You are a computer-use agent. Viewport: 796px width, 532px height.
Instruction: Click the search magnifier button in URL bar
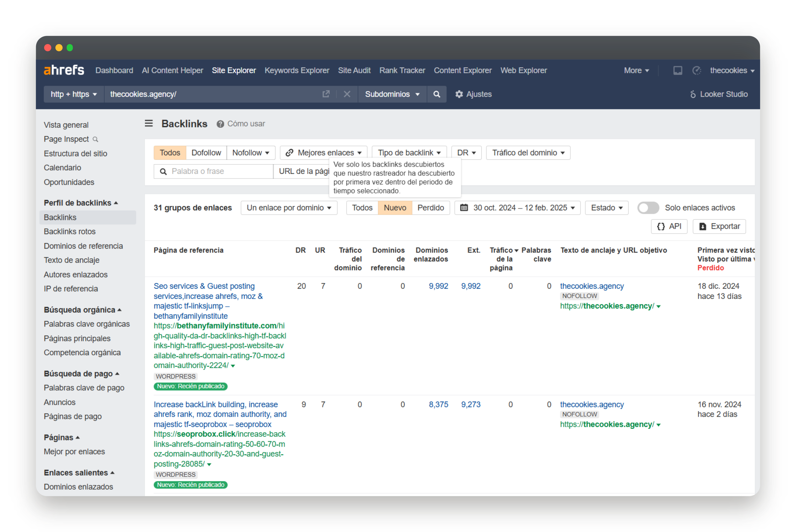pos(437,94)
